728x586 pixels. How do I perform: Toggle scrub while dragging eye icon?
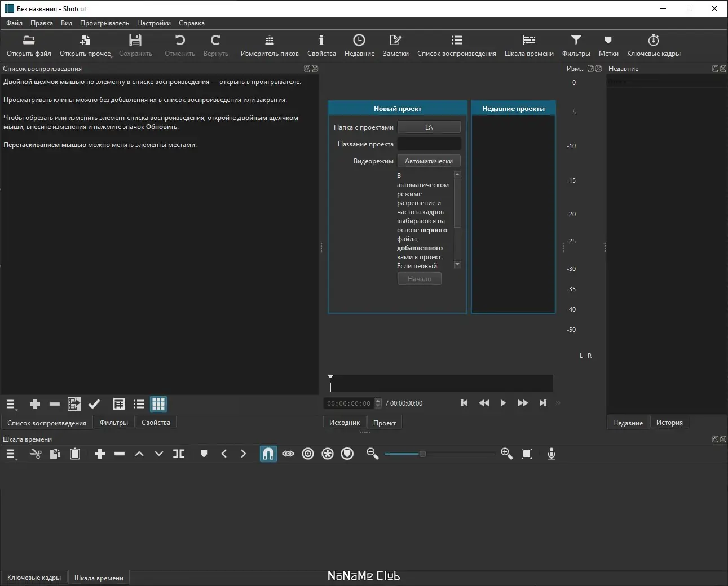[x=288, y=454]
